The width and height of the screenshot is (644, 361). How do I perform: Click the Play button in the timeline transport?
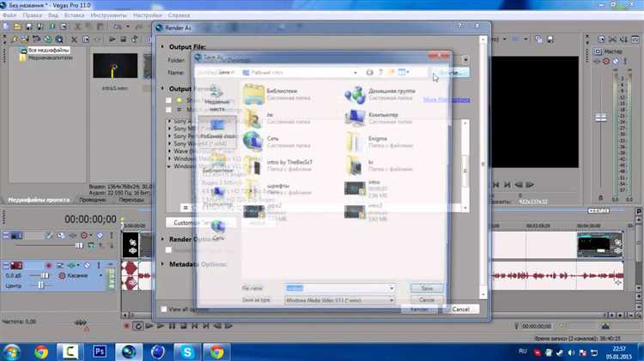click(161, 326)
